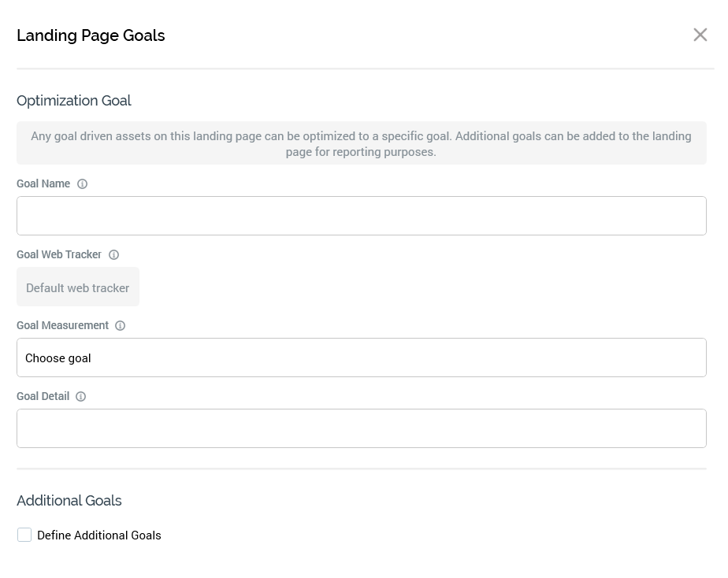This screenshot has height=578, width=728.
Task: Click the Goal Detail field label
Action: pos(43,396)
